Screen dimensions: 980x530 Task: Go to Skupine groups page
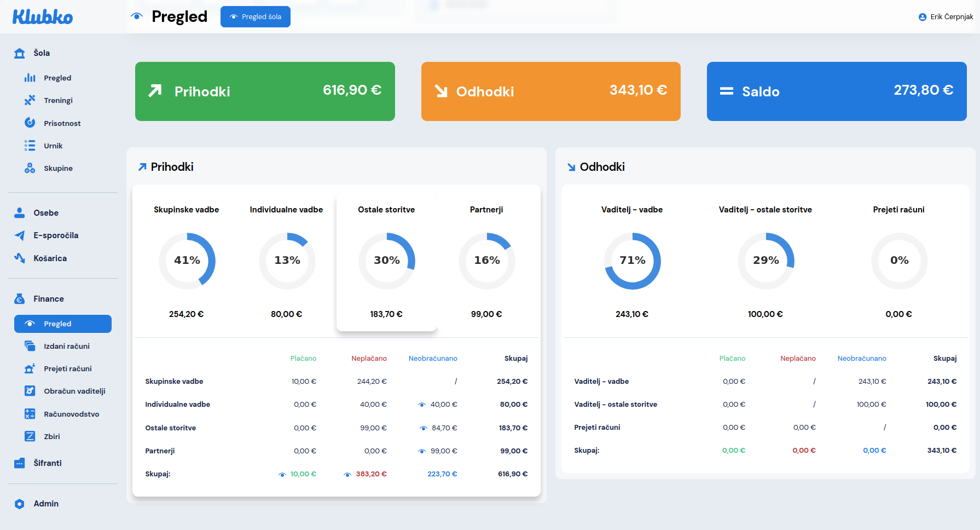(x=58, y=168)
